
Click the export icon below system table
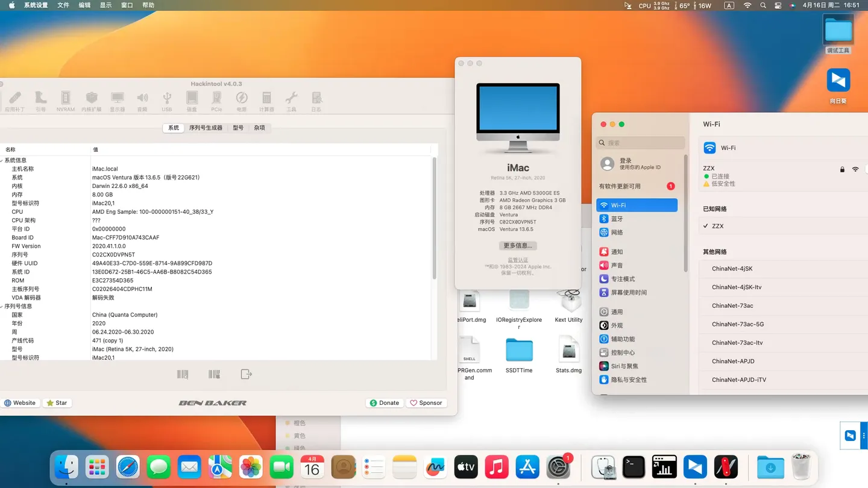[246, 375]
